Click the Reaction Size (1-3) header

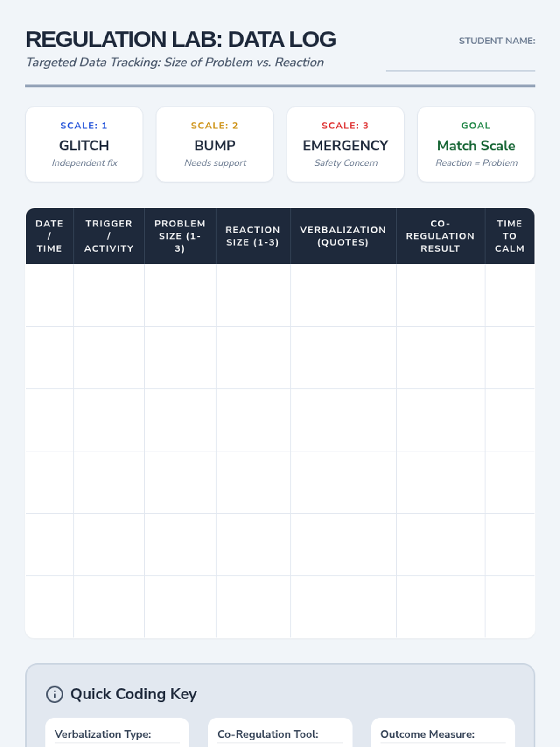pos(253,236)
